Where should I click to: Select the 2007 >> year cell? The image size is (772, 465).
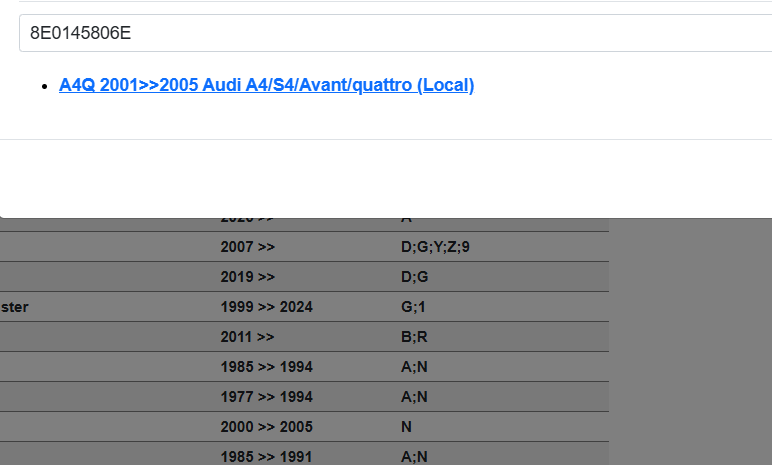[248, 247]
